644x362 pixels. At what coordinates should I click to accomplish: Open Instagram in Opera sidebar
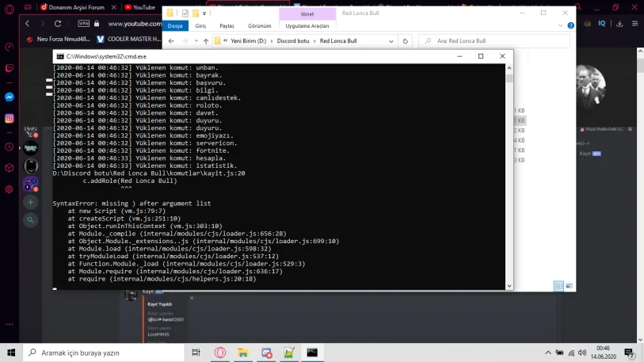click(x=9, y=118)
